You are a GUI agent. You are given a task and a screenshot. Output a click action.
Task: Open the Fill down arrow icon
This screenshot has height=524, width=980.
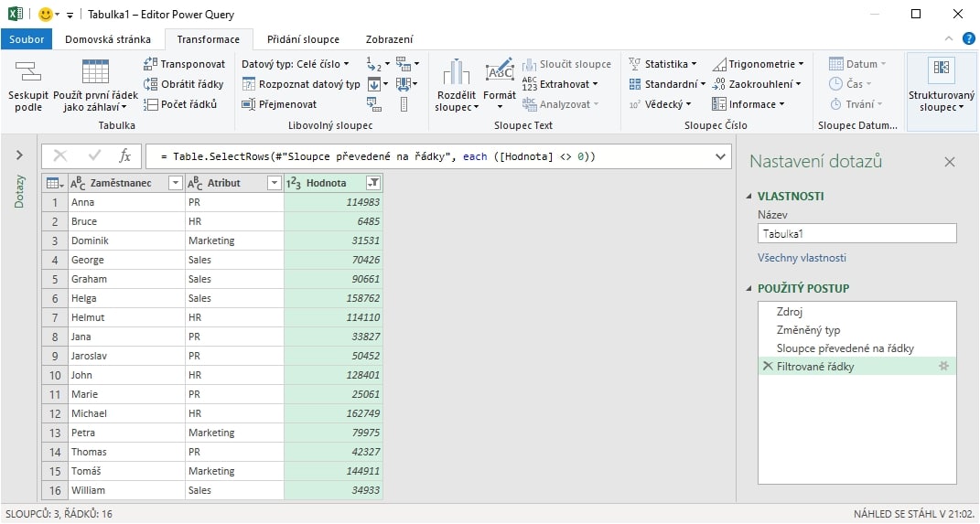[373, 84]
